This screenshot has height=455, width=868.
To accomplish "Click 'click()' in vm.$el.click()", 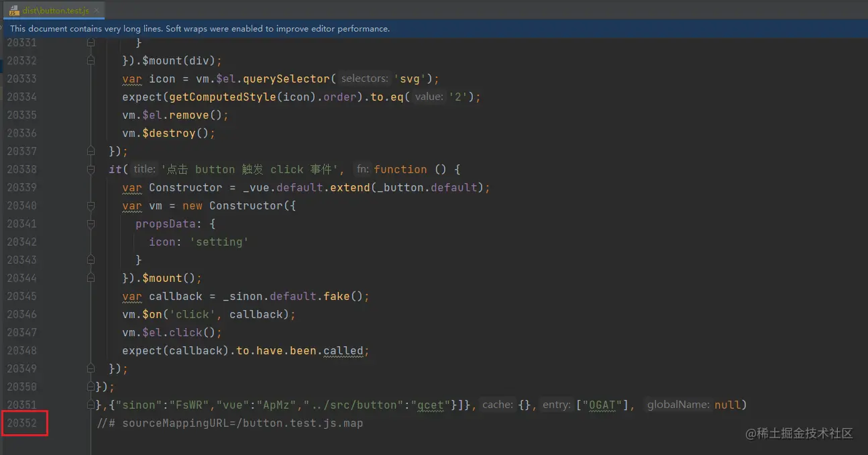I will tap(193, 332).
